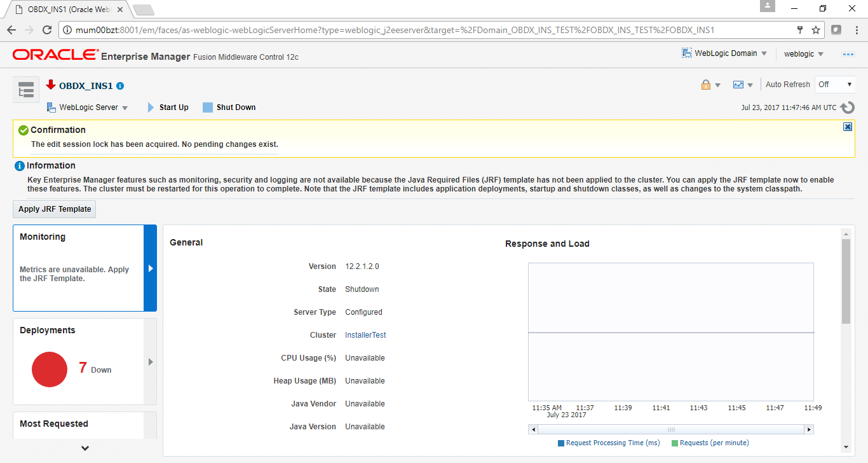Show more side cards with down chevron

[85, 448]
